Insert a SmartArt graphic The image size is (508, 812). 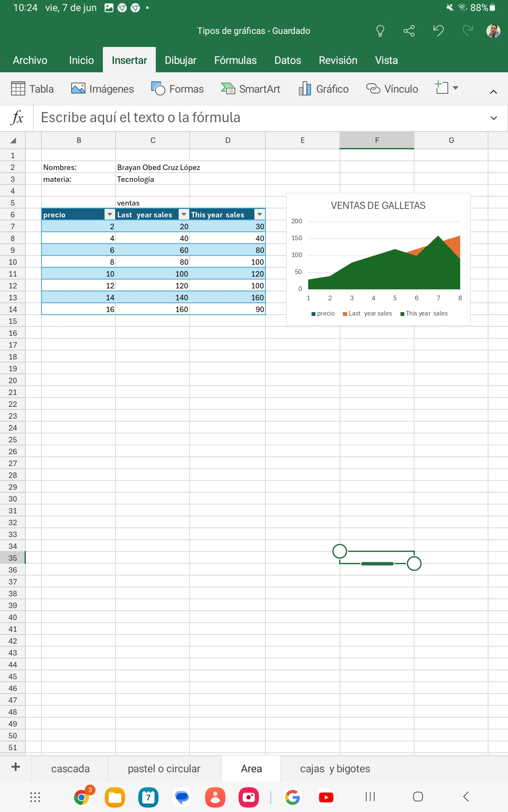pos(250,89)
